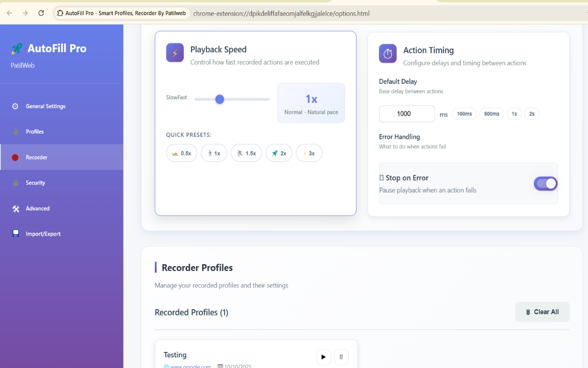Screen dimensions: 588x368
Task: Go back in browser history
Action: point(10,13)
